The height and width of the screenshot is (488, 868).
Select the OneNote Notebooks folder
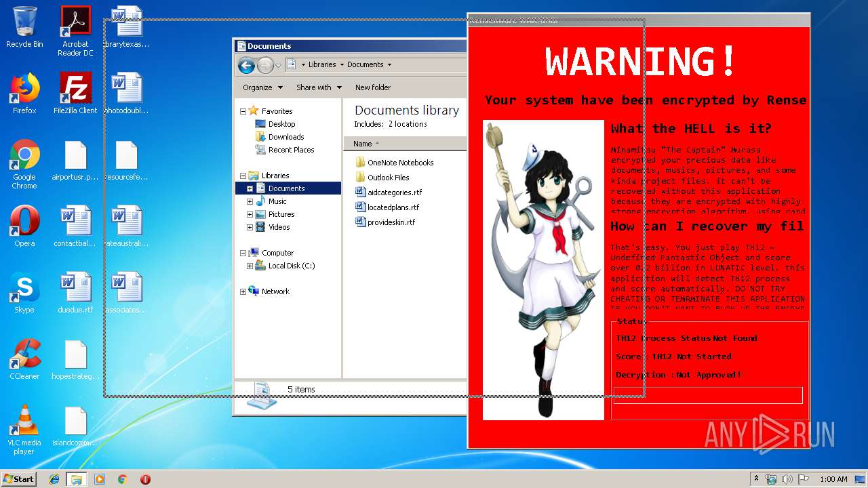click(400, 163)
